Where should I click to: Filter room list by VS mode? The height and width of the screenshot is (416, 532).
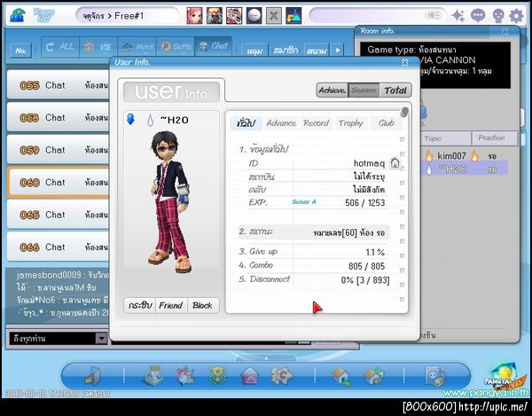[98, 46]
